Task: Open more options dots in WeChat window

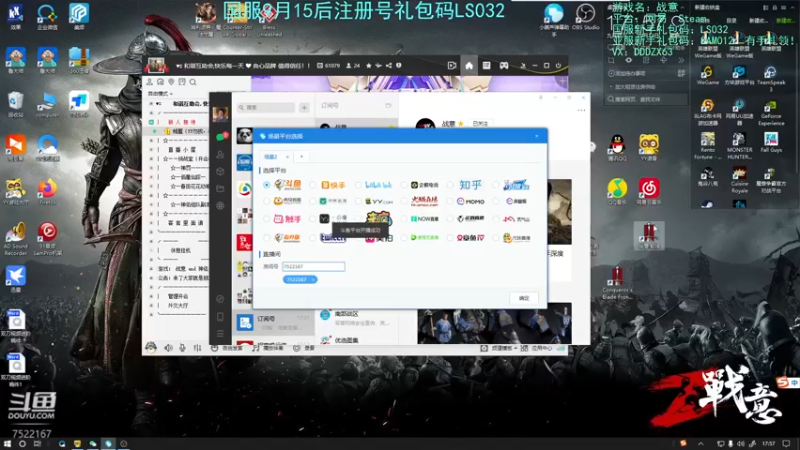Action: 581,110
